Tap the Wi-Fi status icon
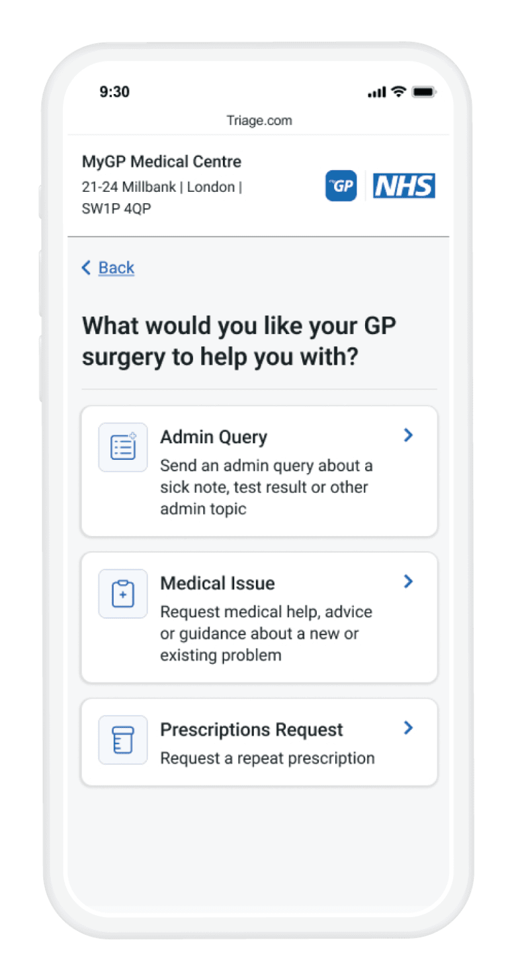This screenshot has width=508, height=980. click(398, 91)
